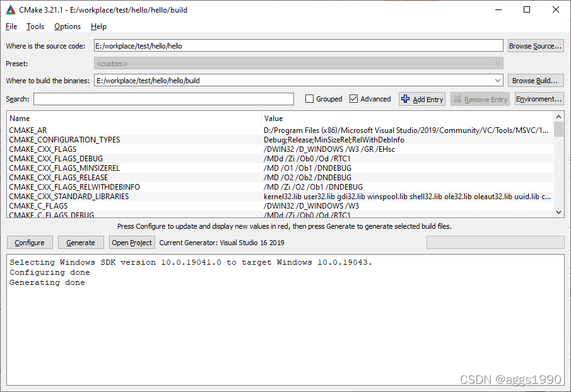Click the scroll up arrow of cache list
The height and width of the screenshot is (392, 571).
(558, 117)
